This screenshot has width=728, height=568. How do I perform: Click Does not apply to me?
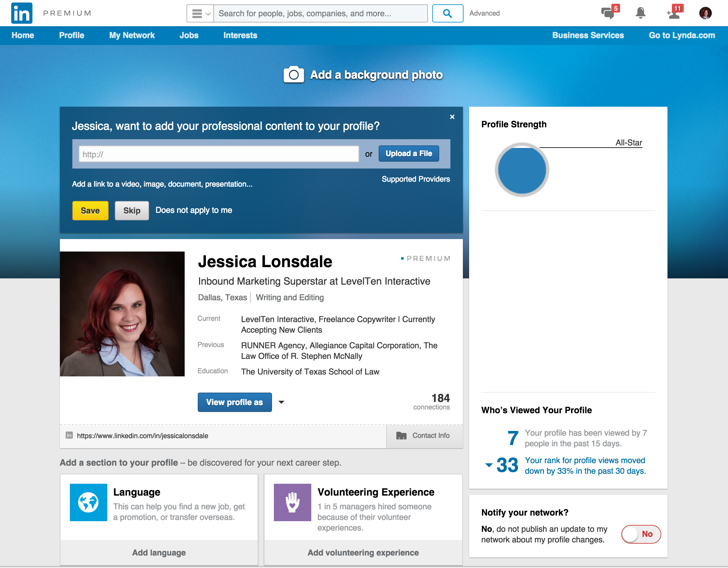tap(194, 210)
